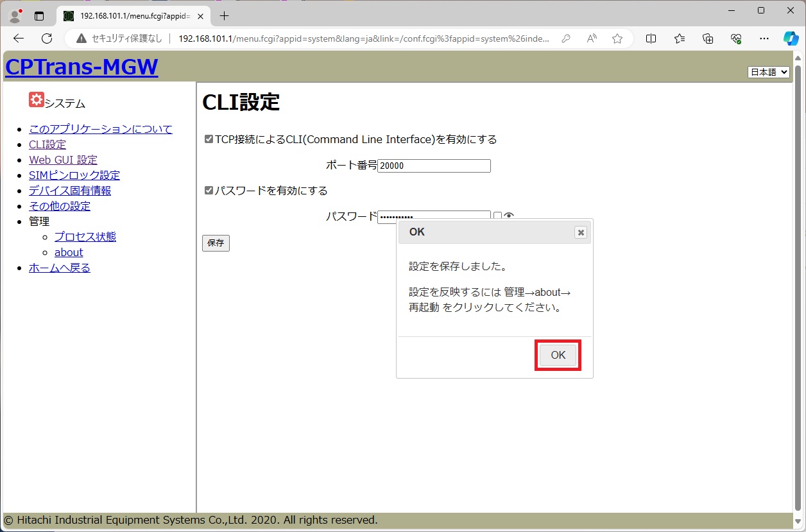Toggle the TCP CLI enable checkbox
Viewport: 806px width, 532px height.
209,139
